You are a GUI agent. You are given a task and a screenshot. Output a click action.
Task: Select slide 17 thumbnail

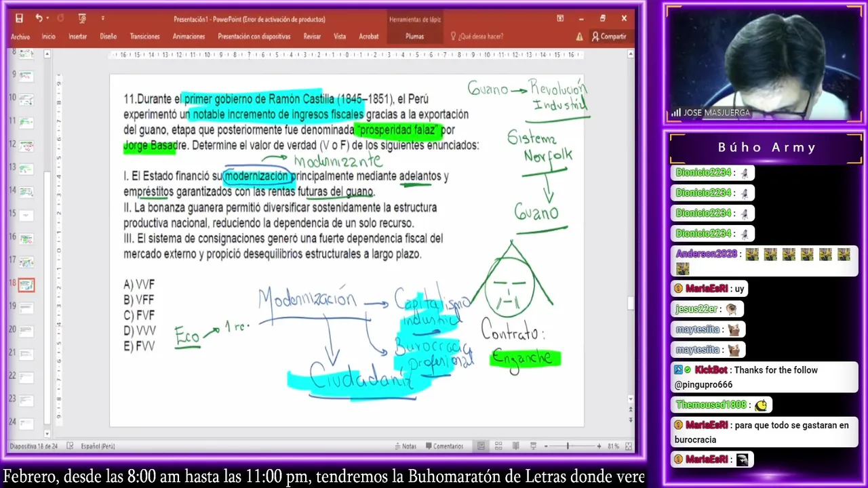click(x=26, y=261)
